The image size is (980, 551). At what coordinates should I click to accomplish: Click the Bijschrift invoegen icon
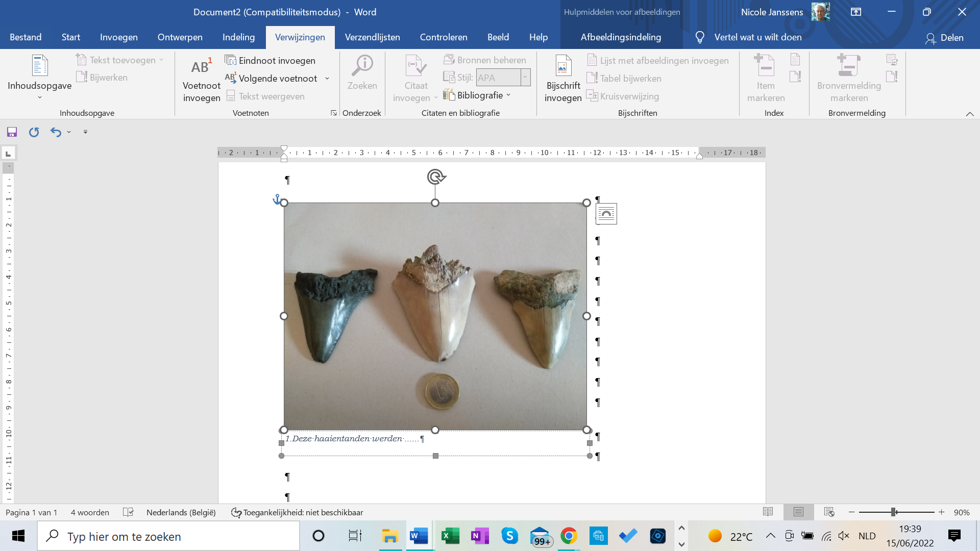tap(563, 65)
